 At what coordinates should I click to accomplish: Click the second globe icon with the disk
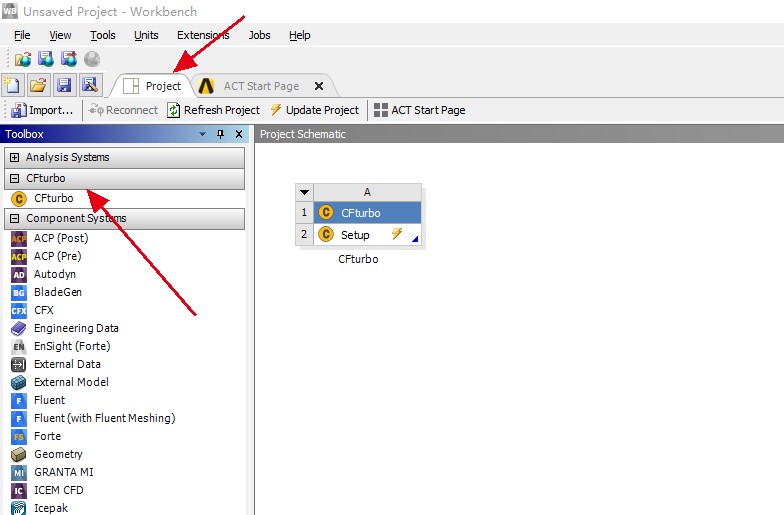(x=46, y=59)
